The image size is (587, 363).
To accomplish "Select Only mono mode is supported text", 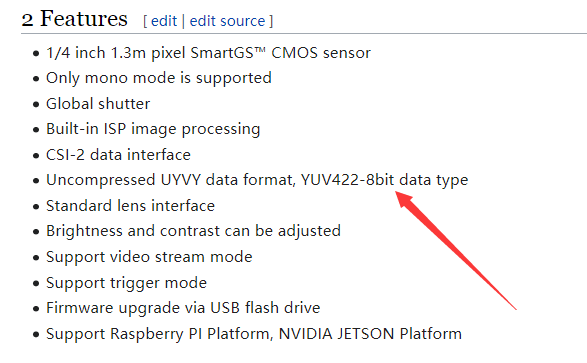I will coord(159,78).
